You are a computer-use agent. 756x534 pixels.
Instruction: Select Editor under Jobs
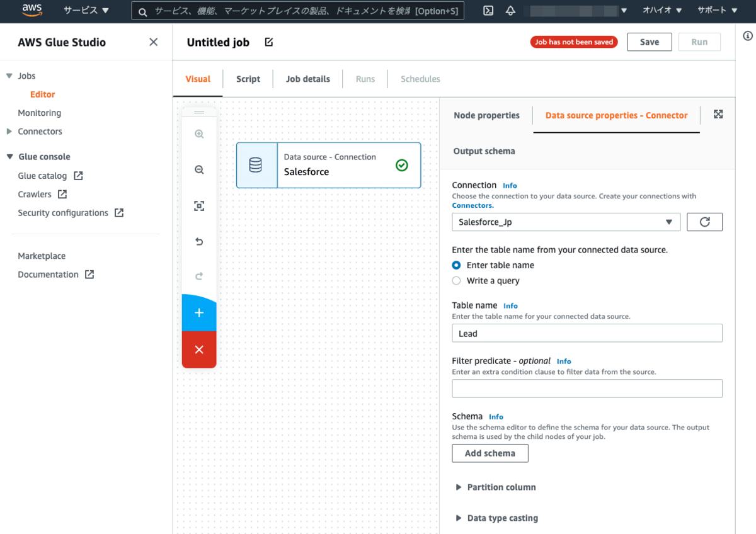pyautogui.click(x=43, y=94)
